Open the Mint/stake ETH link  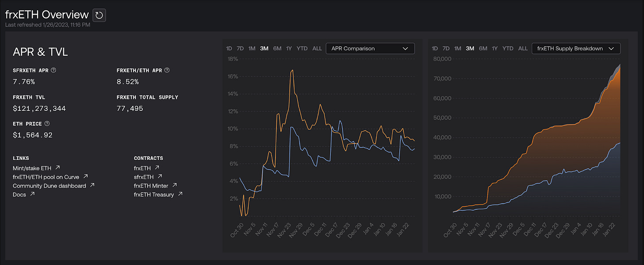tap(32, 168)
